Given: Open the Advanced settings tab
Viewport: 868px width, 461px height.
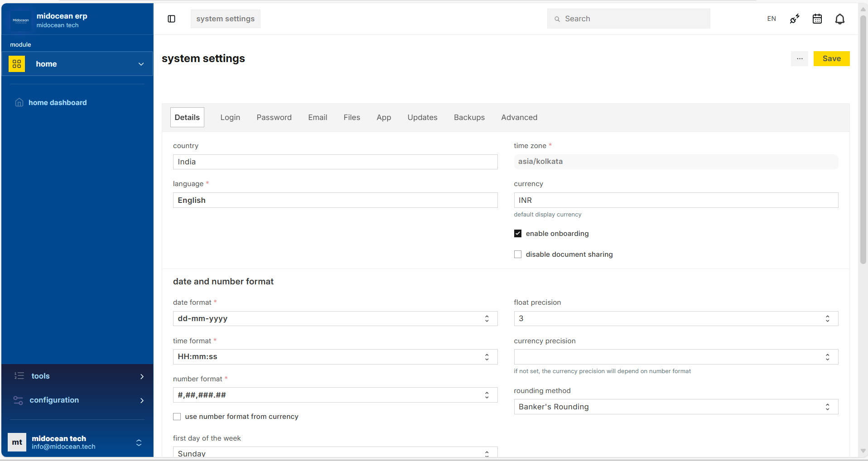Looking at the screenshot, I should point(519,117).
